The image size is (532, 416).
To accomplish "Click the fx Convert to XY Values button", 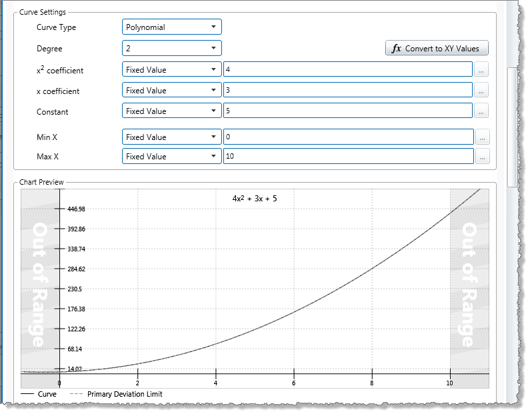I will tap(437, 49).
